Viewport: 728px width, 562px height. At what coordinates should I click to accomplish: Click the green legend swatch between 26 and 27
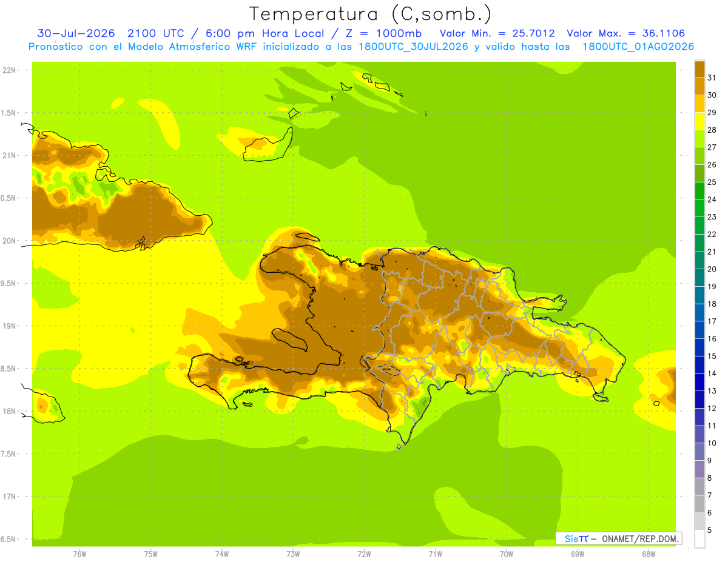tap(699, 156)
